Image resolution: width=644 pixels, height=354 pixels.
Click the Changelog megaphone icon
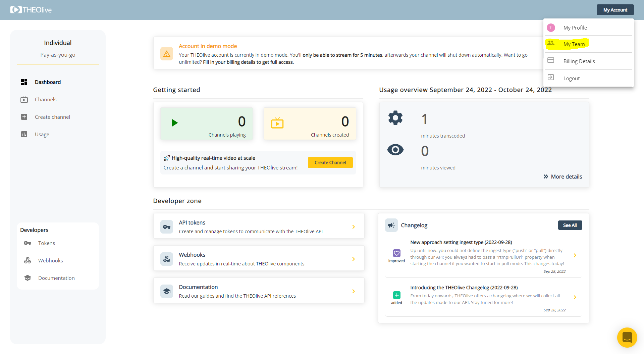coord(391,225)
